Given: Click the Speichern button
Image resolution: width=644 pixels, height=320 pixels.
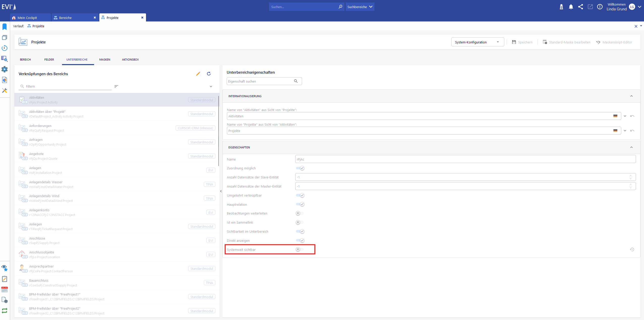Looking at the screenshot, I should pyautogui.click(x=522, y=42).
